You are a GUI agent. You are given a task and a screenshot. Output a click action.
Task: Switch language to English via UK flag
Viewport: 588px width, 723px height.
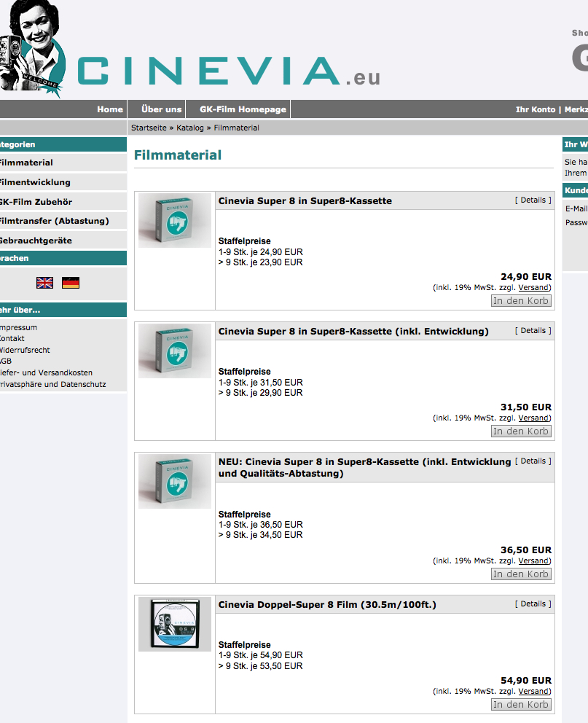click(44, 283)
